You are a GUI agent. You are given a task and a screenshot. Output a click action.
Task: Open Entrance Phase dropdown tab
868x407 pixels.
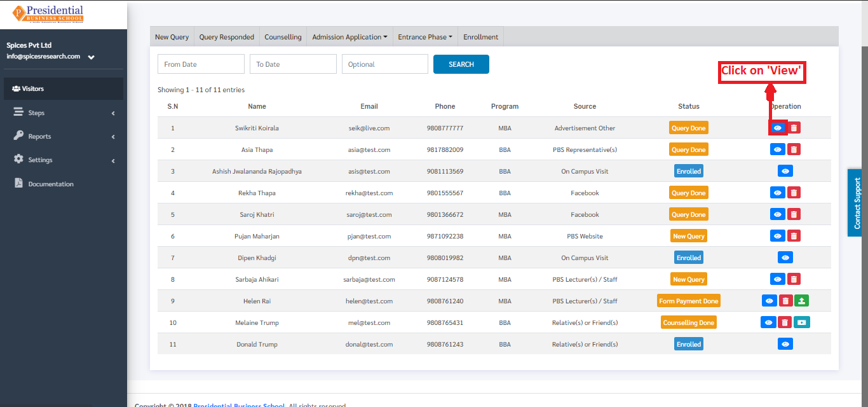click(x=425, y=37)
